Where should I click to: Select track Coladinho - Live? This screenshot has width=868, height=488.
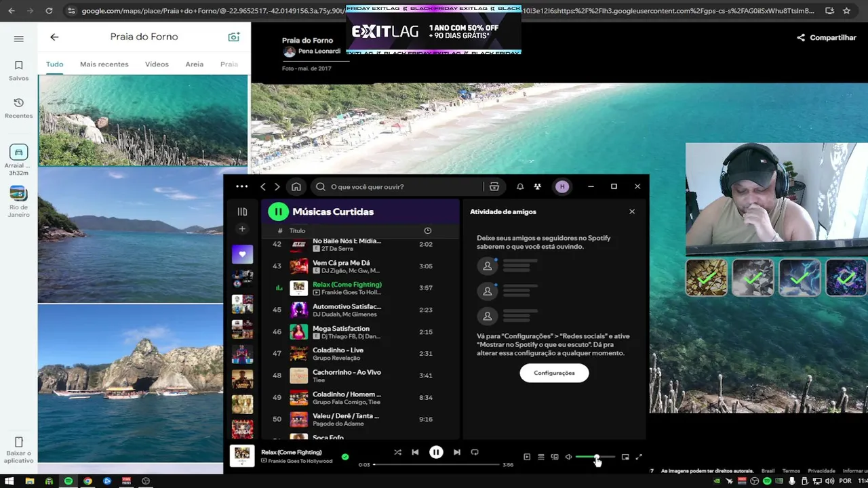coord(361,354)
